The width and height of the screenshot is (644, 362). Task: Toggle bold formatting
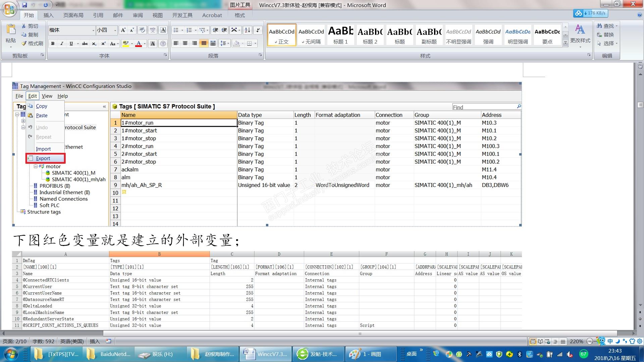coord(53,44)
